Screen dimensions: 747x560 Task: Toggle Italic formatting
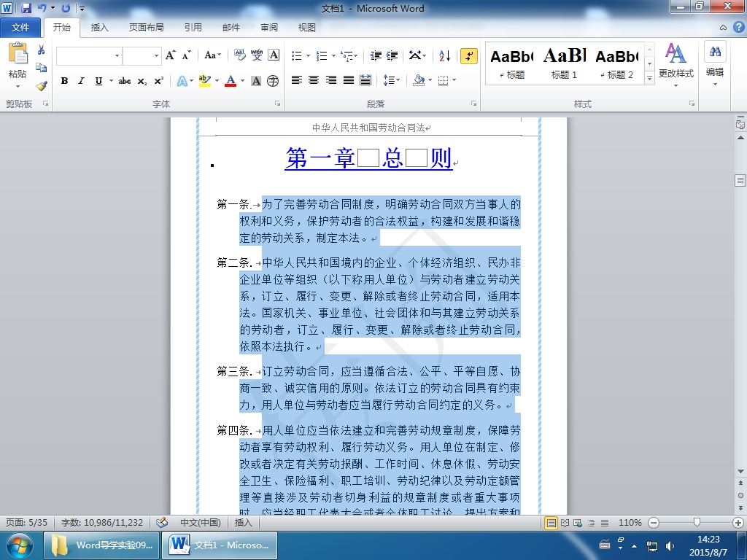tap(82, 81)
